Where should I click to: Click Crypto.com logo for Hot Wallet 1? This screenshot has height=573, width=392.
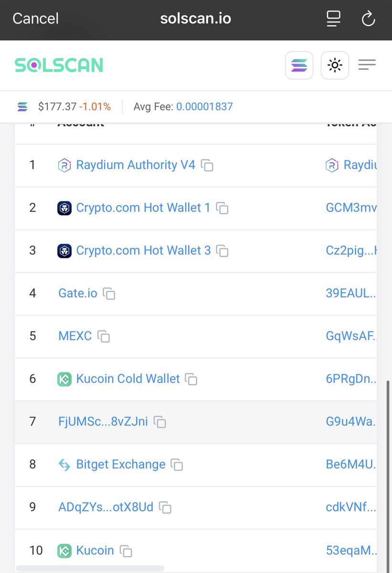pyautogui.click(x=64, y=208)
